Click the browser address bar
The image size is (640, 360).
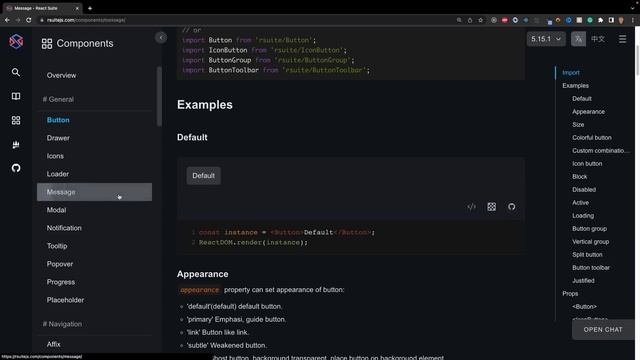[245, 20]
